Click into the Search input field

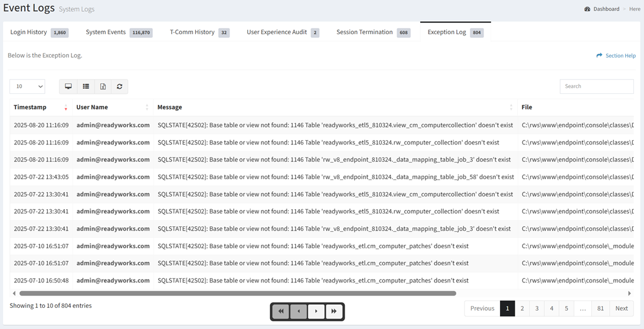click(597, 87)
